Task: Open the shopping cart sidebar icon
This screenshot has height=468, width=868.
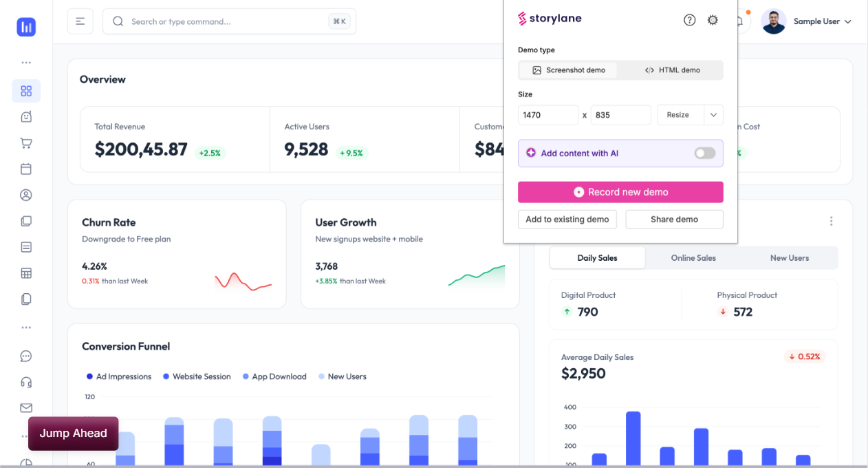Action: (26, 143)
